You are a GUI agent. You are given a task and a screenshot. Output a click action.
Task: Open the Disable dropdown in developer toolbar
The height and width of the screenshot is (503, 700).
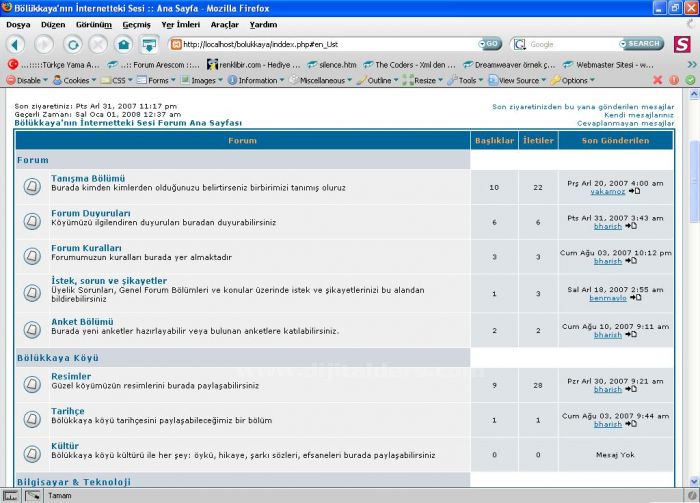click(x=27, y=80)
